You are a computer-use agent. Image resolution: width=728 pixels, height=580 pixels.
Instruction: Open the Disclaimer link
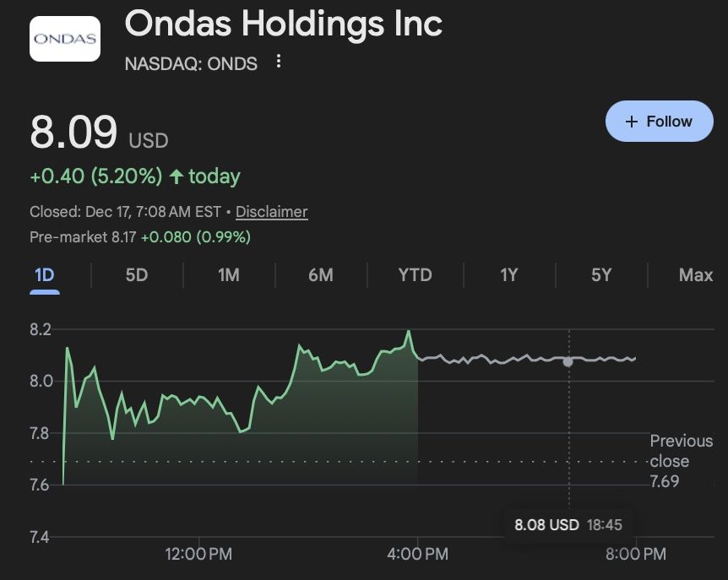pos(271,212)
